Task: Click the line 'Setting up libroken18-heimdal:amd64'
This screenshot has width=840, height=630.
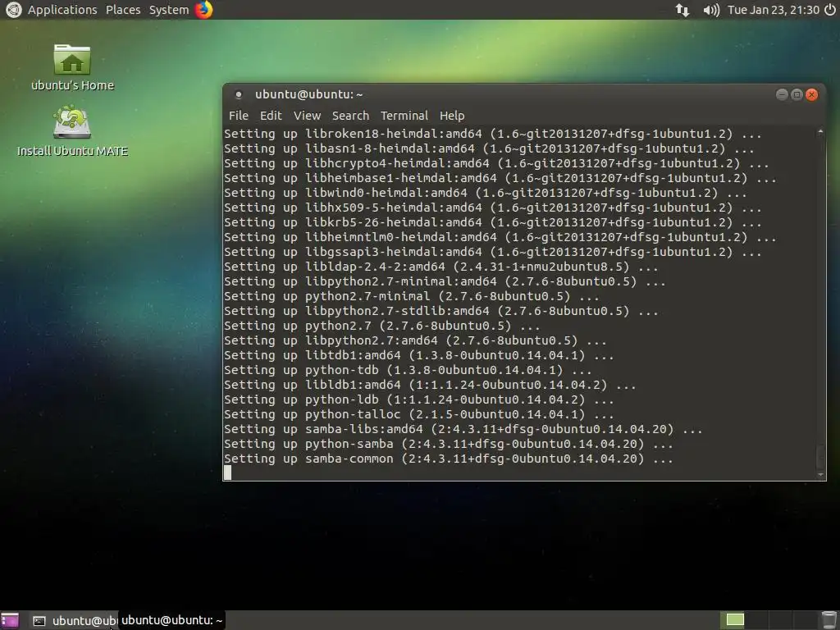Action: click(493, 134)
